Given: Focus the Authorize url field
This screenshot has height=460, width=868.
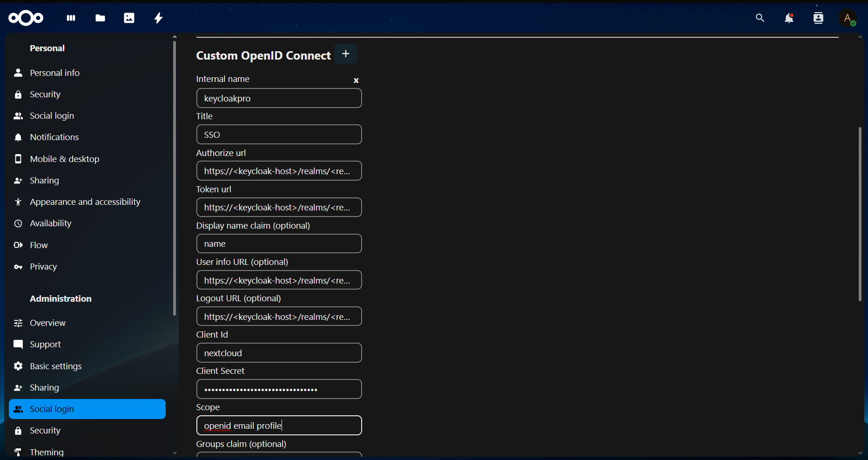Looking at the screenshot, I should point(279,171).
